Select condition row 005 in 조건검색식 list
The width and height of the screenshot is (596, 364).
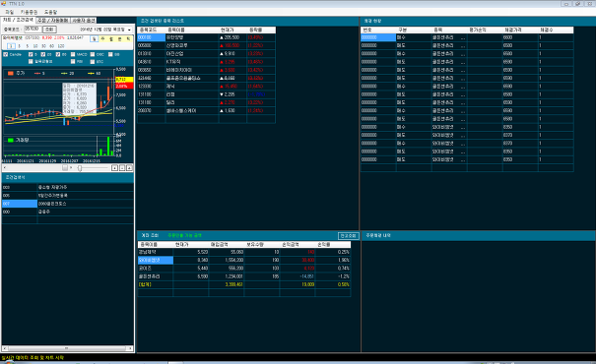68,196
